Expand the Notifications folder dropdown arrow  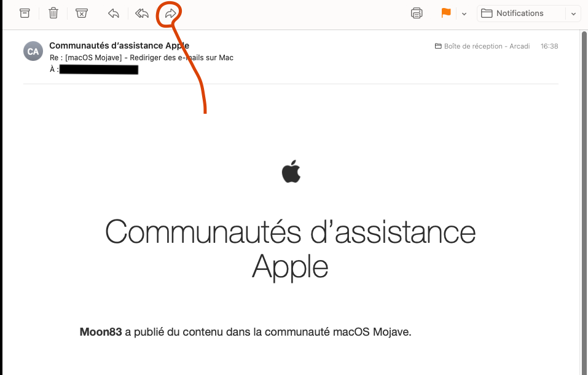click(573, 14)
